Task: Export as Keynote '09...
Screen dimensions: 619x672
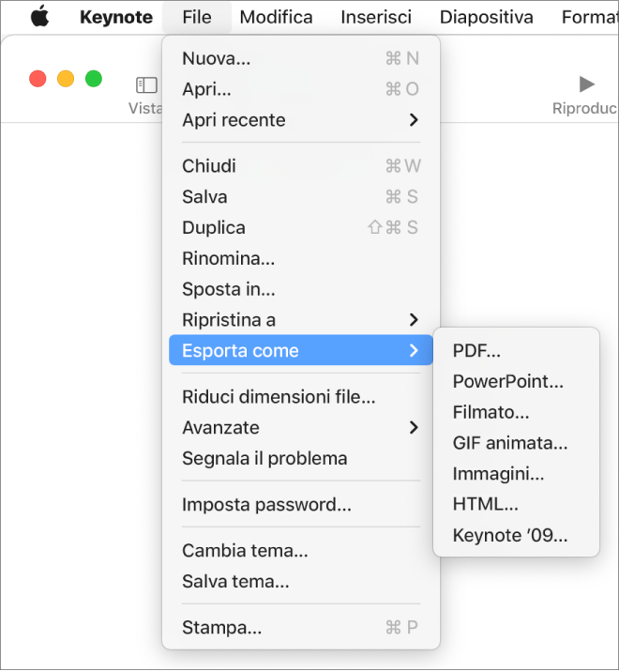Action: (x=516, y=535)
